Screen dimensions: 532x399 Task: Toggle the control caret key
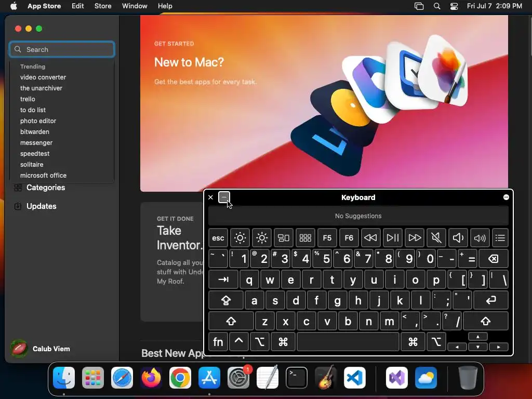(x=239, y=342)
